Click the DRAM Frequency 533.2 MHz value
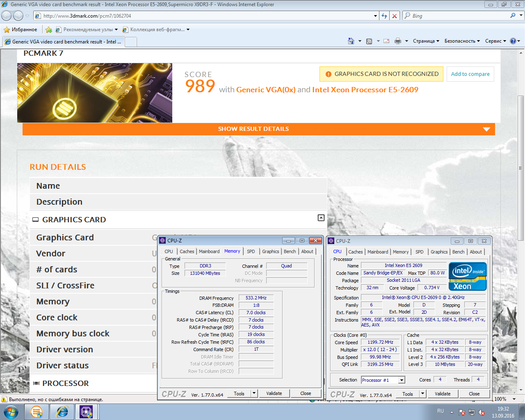 click(x=256, y=298)
